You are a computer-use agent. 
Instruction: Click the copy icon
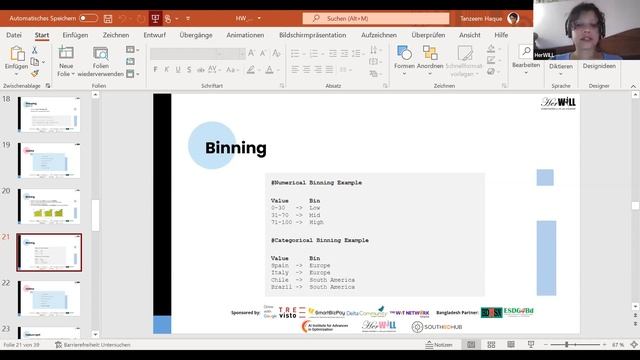(35, 62)
